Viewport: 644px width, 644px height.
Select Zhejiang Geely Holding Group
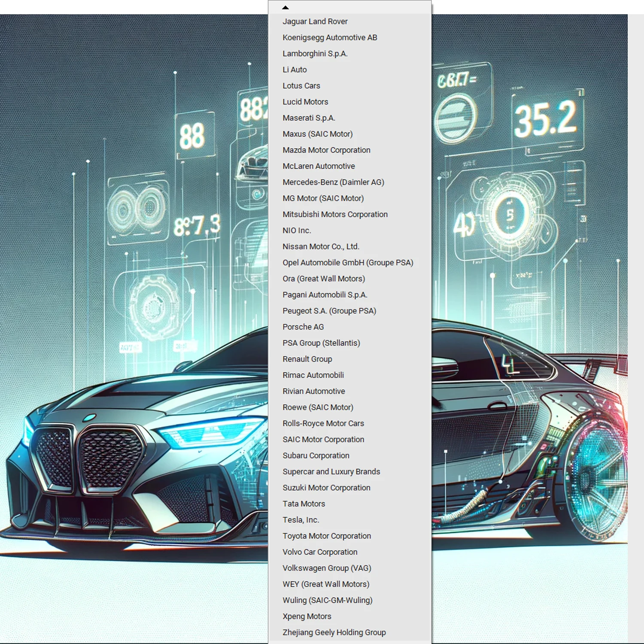point(334,632)
